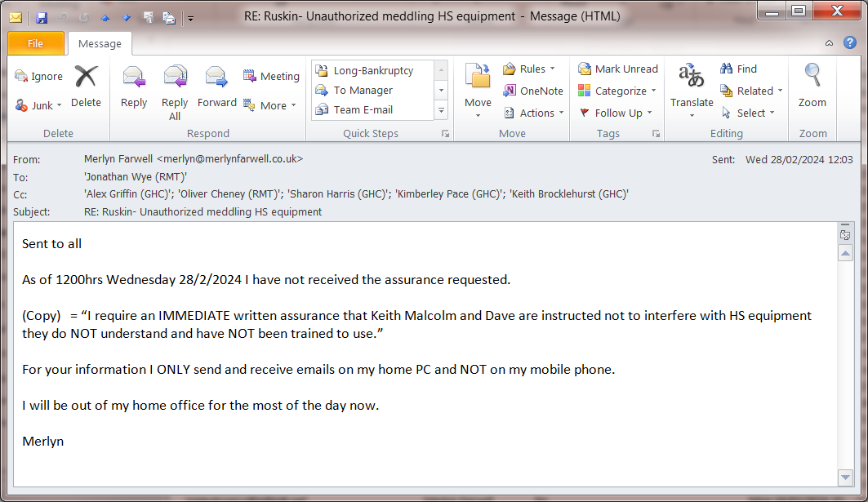Reply with a Meeting

(272, 77)
